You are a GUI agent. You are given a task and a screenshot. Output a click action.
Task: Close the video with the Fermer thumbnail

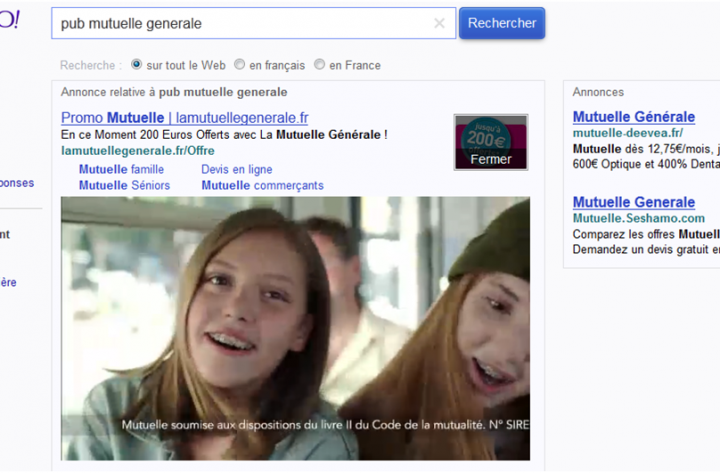click(x=491, y=142)
